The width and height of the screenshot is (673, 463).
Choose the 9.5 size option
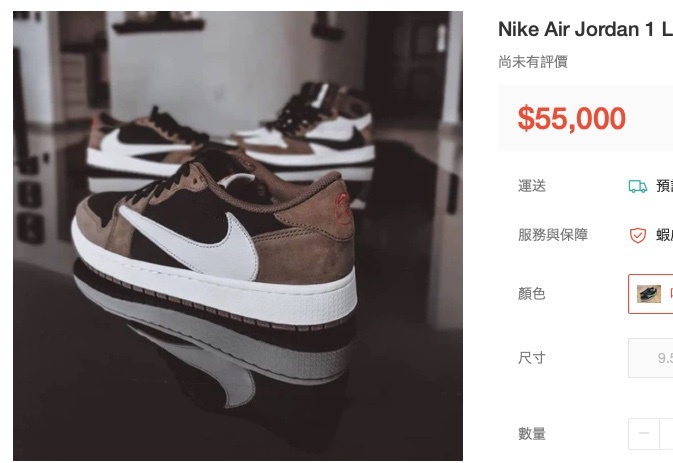pos(651,358)
